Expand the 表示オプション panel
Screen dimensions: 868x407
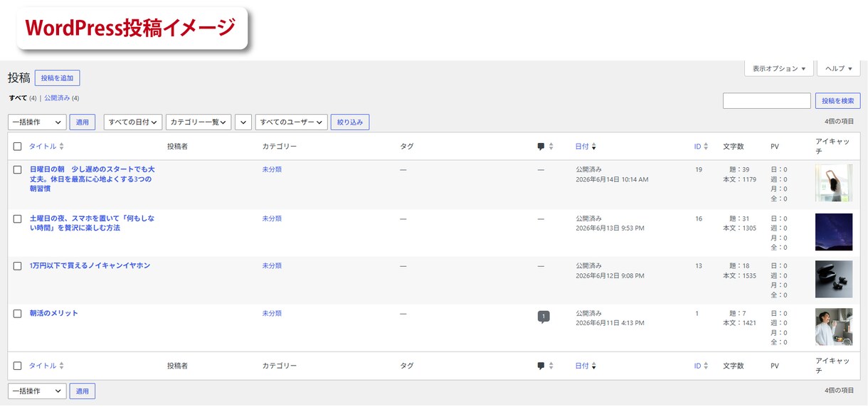779,68
